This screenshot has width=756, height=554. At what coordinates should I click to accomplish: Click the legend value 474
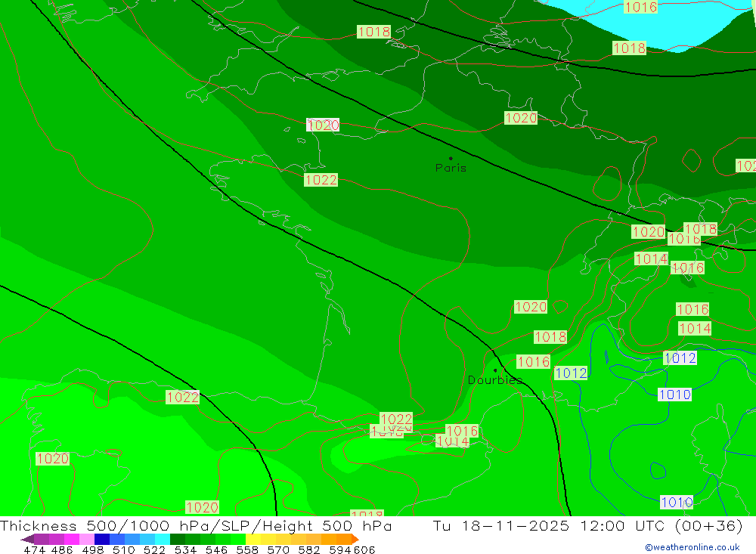point(34,549)
